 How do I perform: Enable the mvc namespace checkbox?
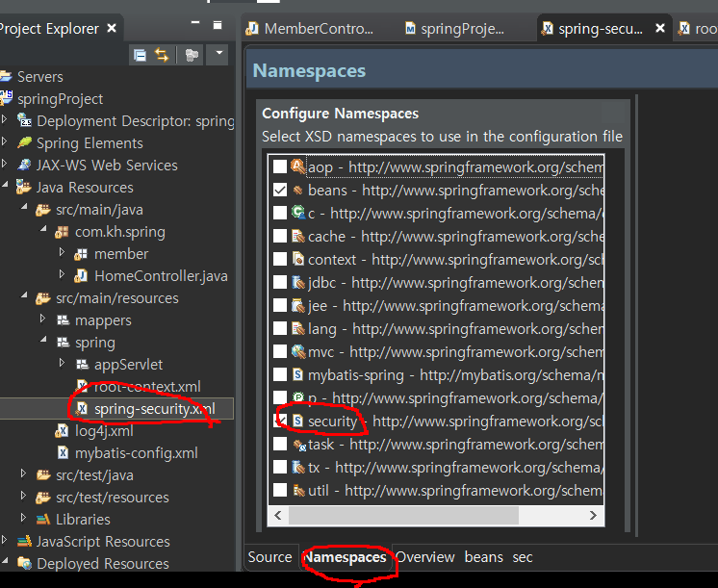pyautogui.click(x=280, y=351)
